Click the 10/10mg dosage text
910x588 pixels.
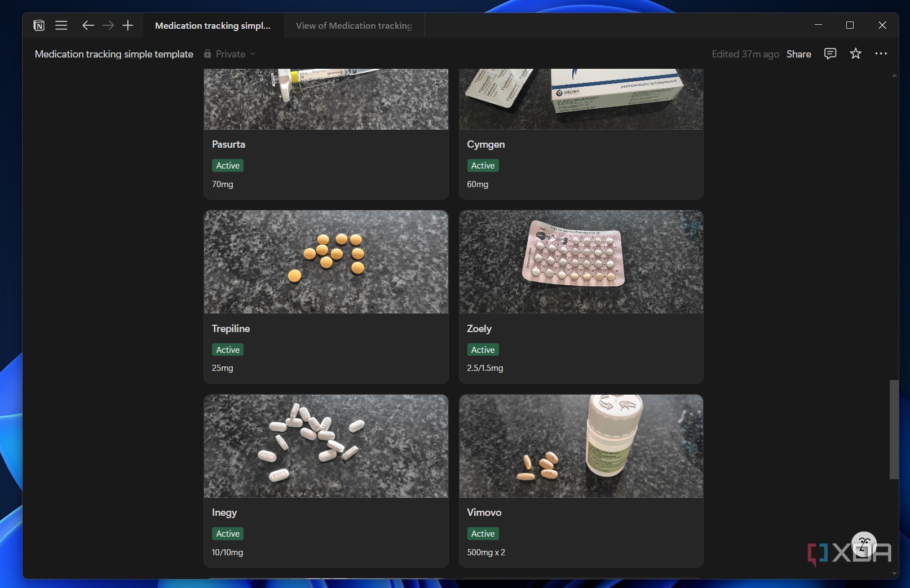coord(227,552)
